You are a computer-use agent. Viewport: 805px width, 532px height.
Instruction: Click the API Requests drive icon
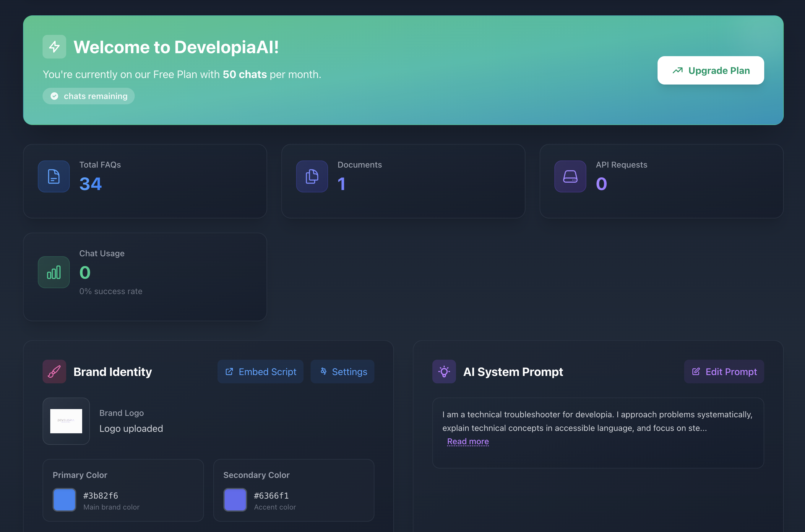click(x=570, y=176)
